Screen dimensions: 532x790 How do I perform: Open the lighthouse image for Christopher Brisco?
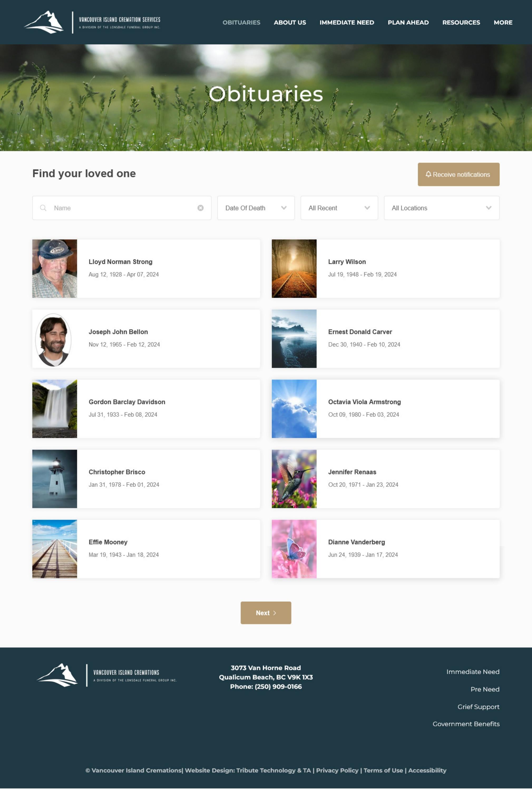(x=55, y=479)
